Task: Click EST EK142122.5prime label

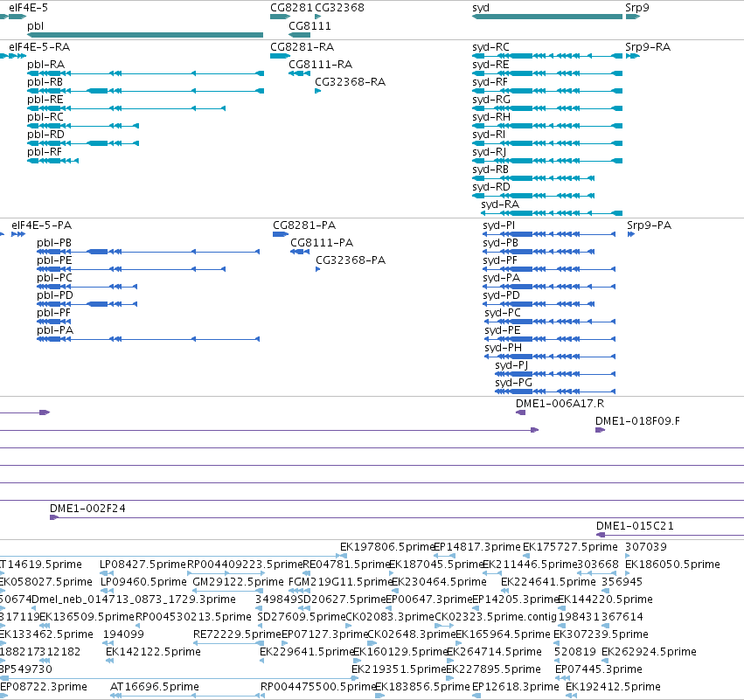Action: 153,652
